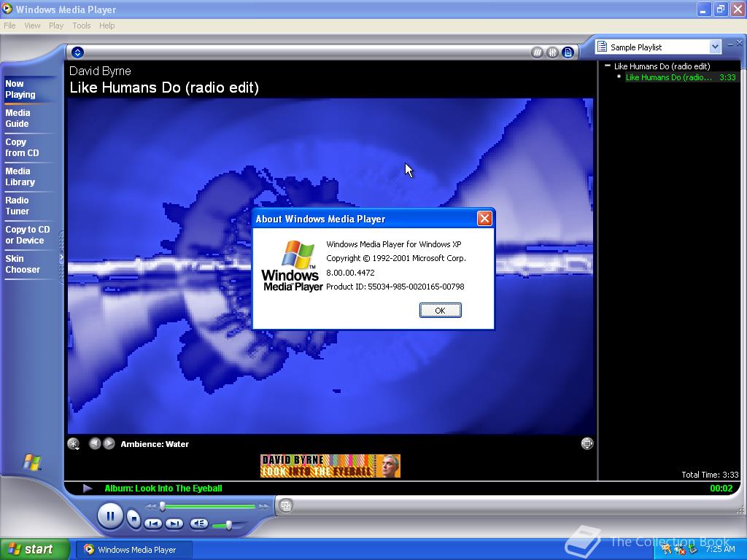Image resolution: width=747 pixels, height=560 pixels.
Task: Adjust the volume slider
Action: coord(228,525)
